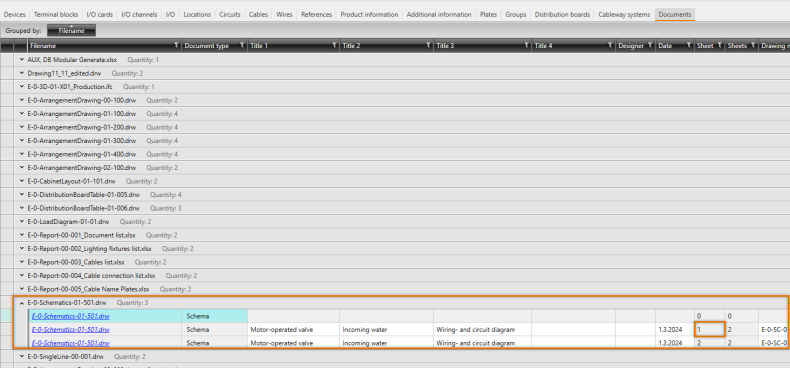
Task: Open the Product information tab
Action: [x=369, y=15]
